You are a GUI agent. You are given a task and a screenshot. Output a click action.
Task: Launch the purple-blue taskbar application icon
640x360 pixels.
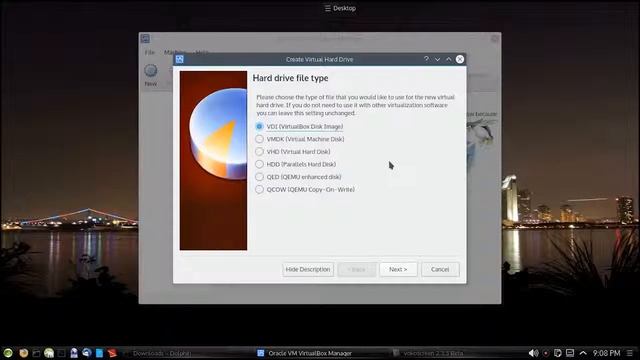74,353
